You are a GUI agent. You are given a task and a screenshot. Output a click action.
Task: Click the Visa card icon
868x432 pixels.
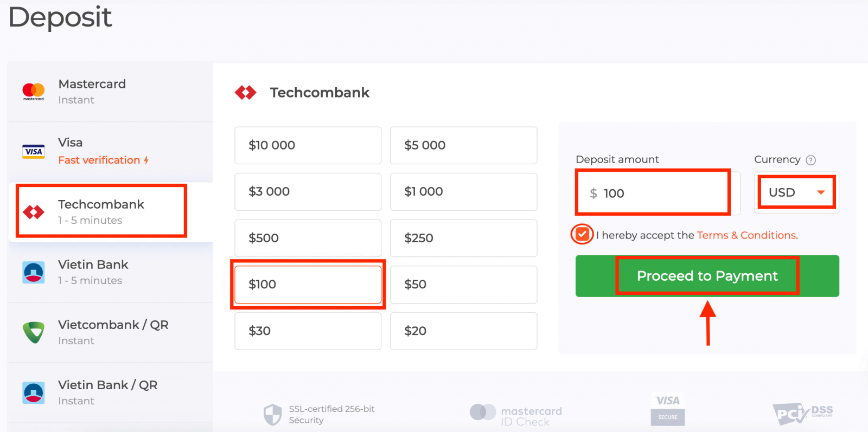pyautogui.click(x=34, y=152)
